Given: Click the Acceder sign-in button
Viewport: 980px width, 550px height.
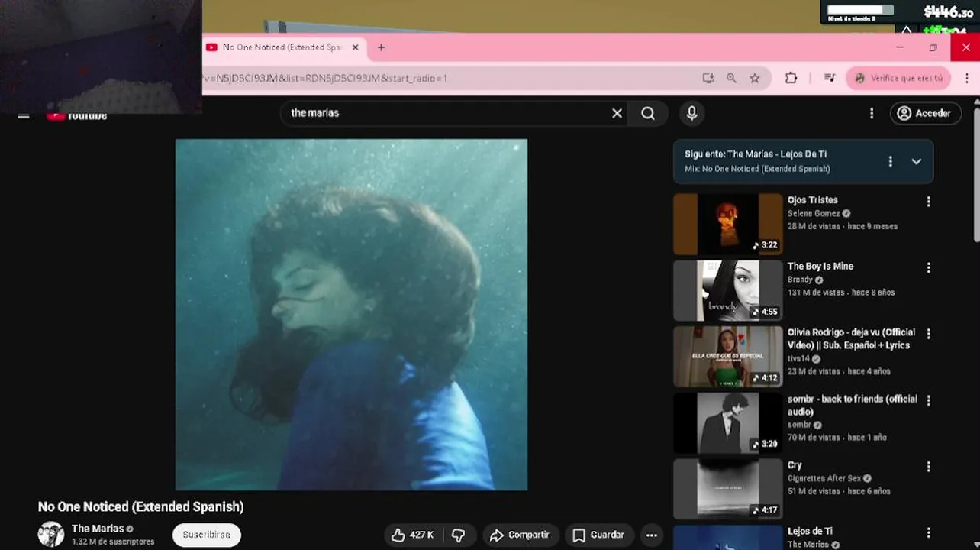Looking at the screenshot, I should click(x=924, y=113).
